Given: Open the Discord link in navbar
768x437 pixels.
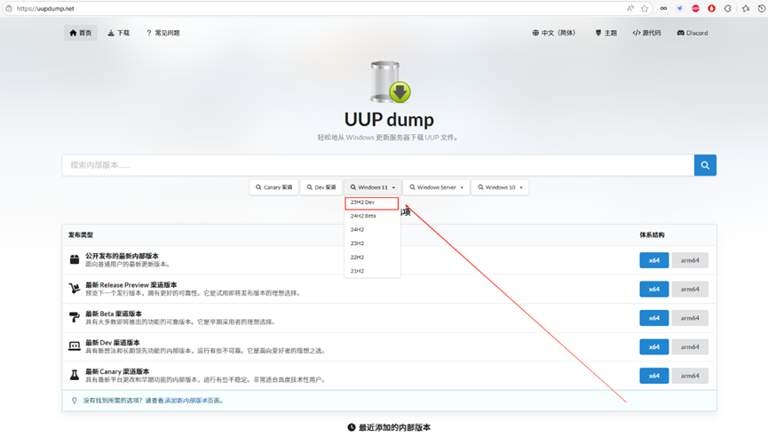Looking at the screenshot, I should coord(692,33).
